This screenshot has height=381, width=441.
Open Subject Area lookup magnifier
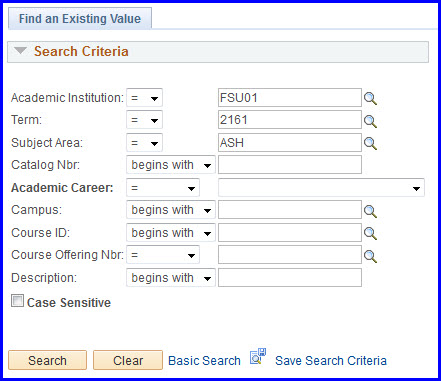click(370, 144)
